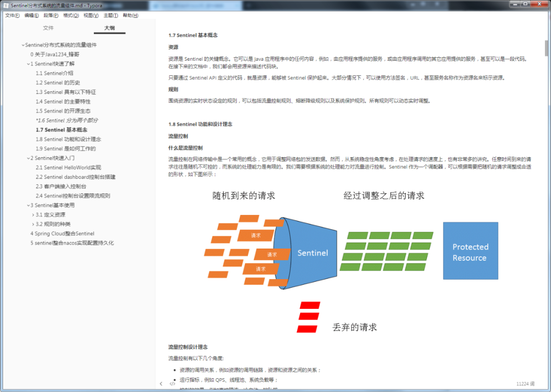Switch to the 大纲 sidebar tab

(110, 28)
